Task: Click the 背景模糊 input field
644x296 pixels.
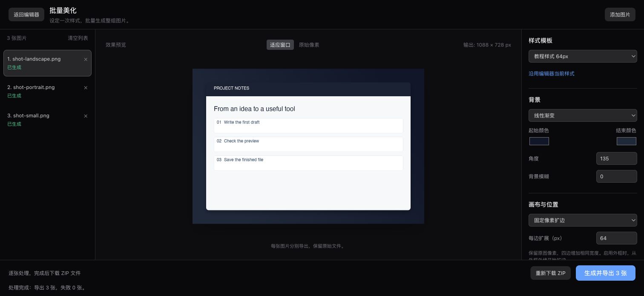Action: 617,176
